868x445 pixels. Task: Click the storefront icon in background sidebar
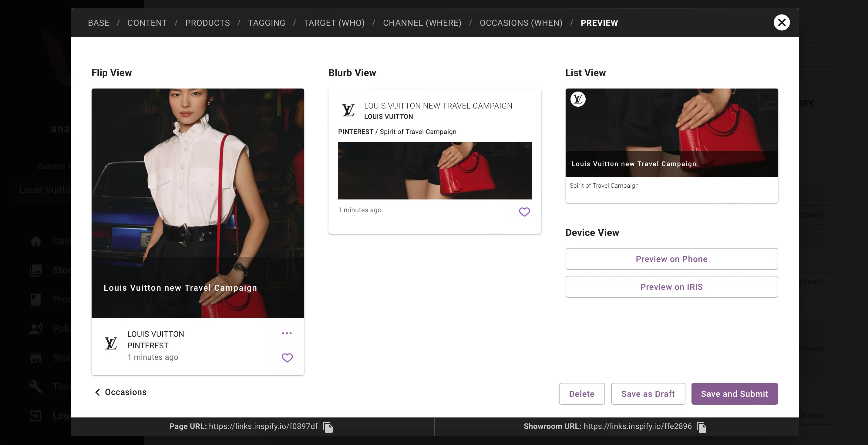click(36, 357)
